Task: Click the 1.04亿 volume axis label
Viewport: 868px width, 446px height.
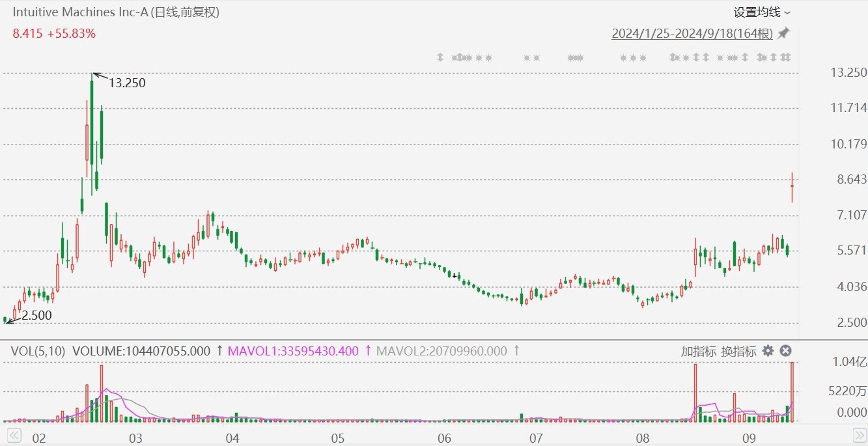Action: [851, 363]
